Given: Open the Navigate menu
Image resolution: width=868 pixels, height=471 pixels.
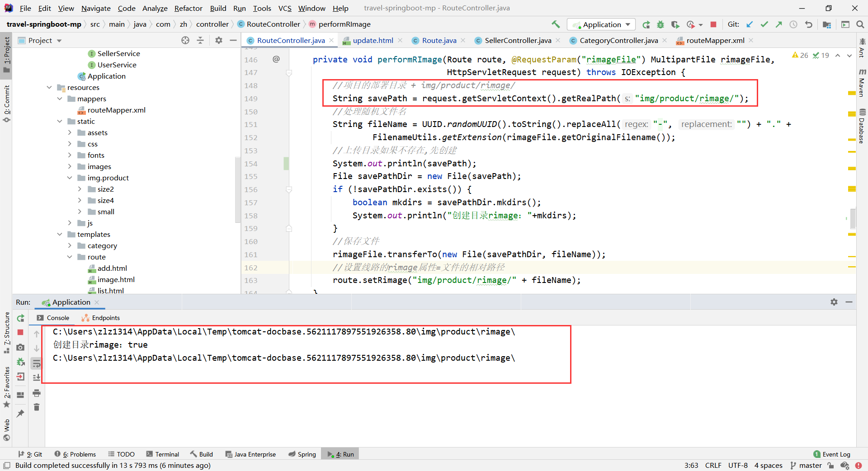Looking at the screenshot, I should click(x=96, y=8).
